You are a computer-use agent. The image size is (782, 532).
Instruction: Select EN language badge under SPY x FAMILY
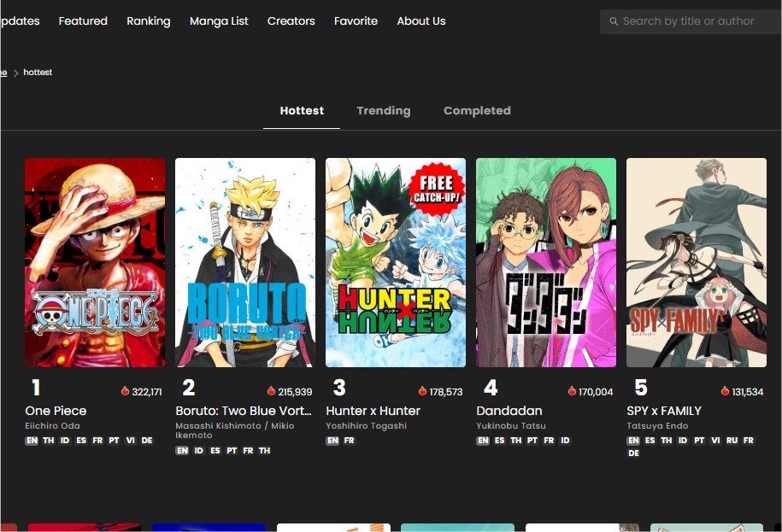633,441
